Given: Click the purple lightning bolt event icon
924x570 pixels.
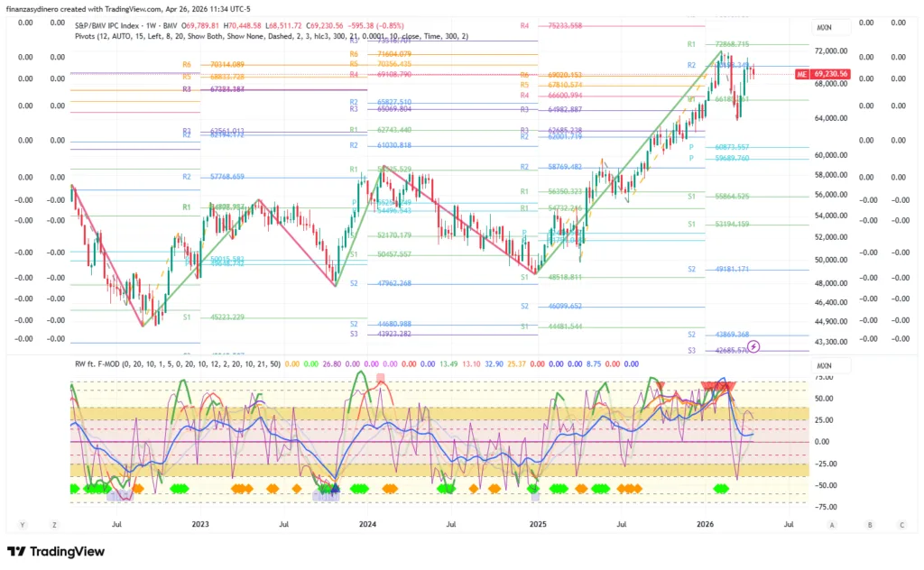Looking at the screenshot, I should pyautogui.click(x=754, y=345).
